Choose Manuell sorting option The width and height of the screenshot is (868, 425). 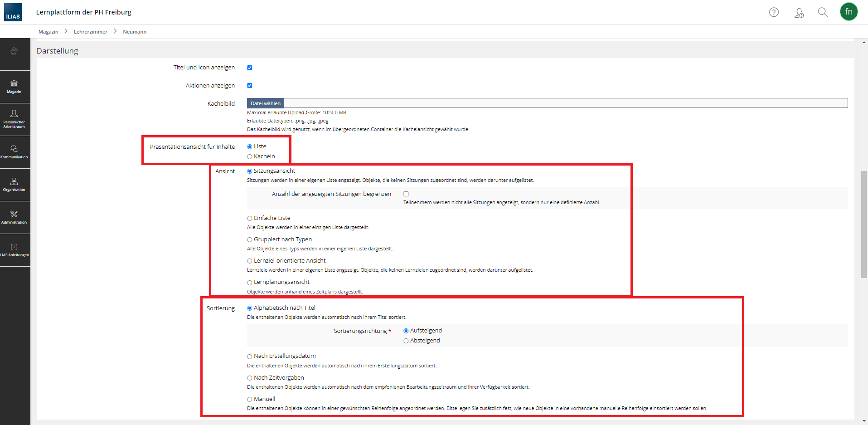point(250,399)
